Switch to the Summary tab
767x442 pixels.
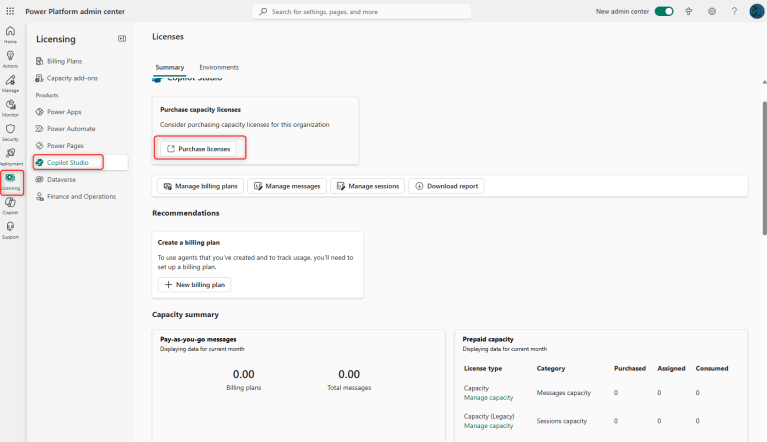[x=170, y=67]
